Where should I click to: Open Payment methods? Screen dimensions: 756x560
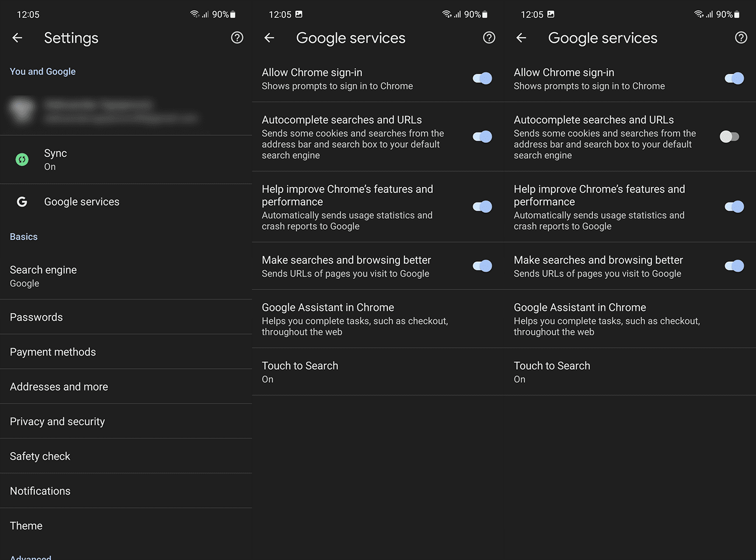coord(126,352)
